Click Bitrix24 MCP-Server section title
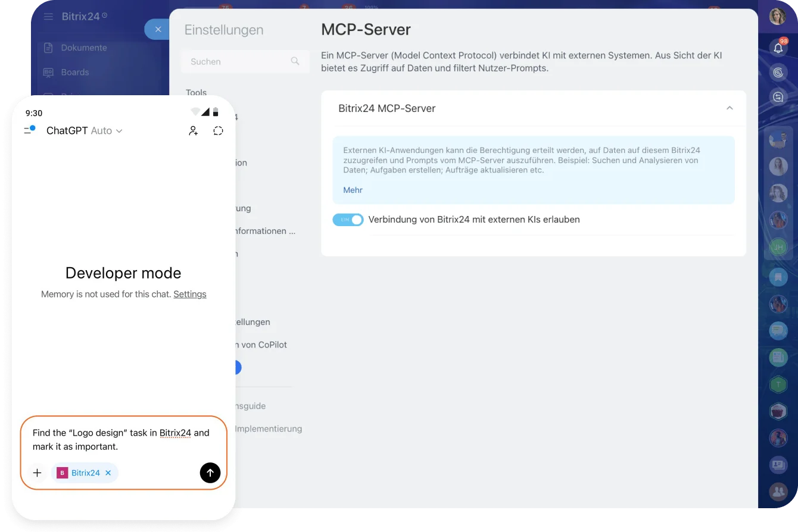The height and width of the screenshot is (532, 798). [387, 108]
